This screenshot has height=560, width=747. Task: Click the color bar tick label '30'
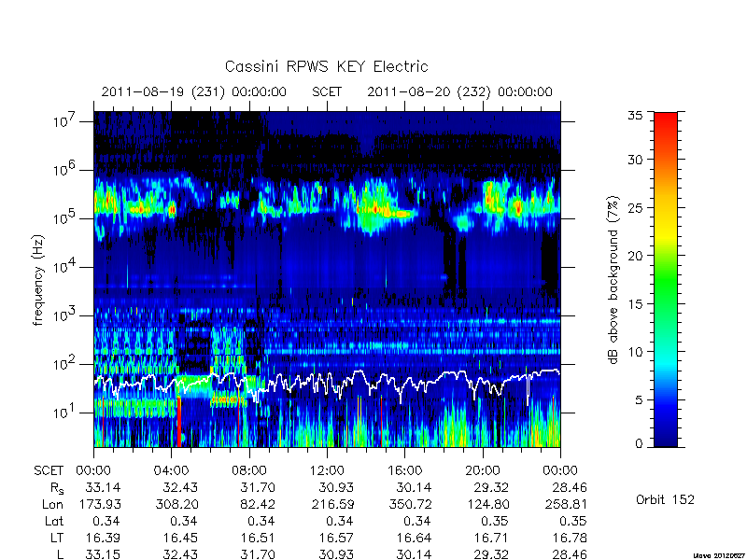coord(635,160)
